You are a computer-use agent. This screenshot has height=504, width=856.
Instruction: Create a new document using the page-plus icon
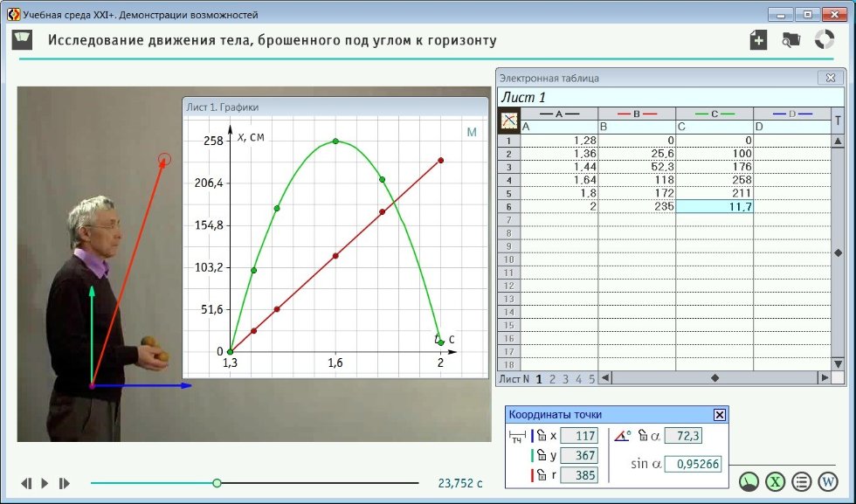click(759, 40)
